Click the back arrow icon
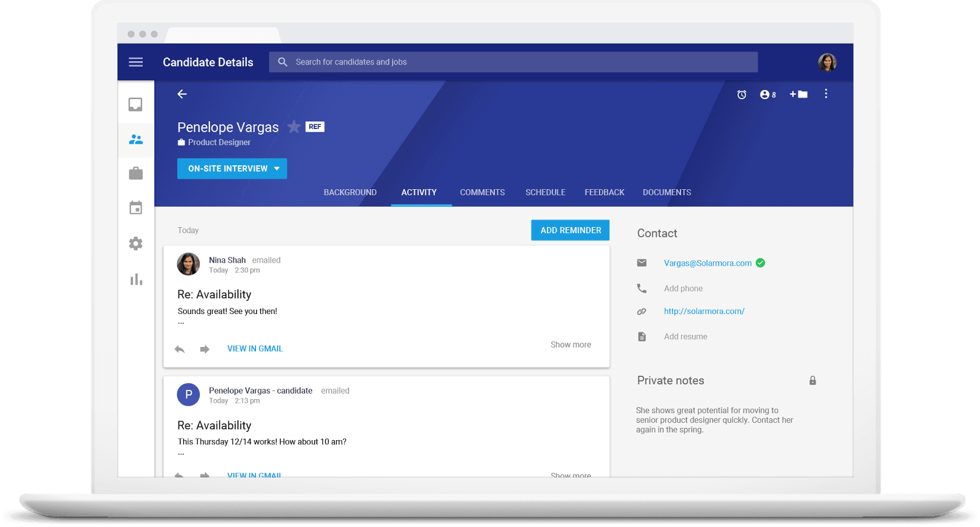The image size is (980, 527). coord(182,94)
